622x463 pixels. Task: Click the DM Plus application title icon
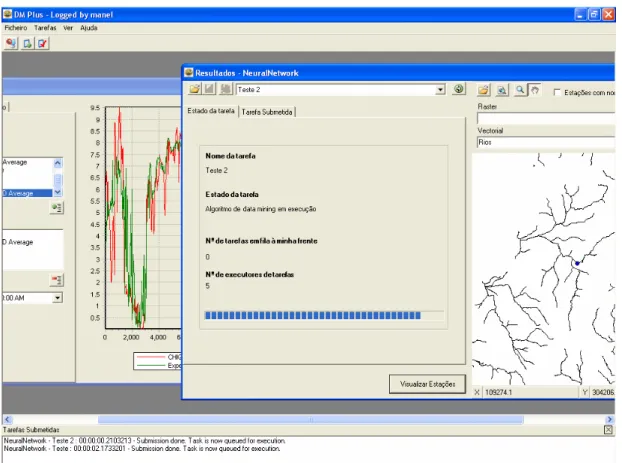coord(8,15)
